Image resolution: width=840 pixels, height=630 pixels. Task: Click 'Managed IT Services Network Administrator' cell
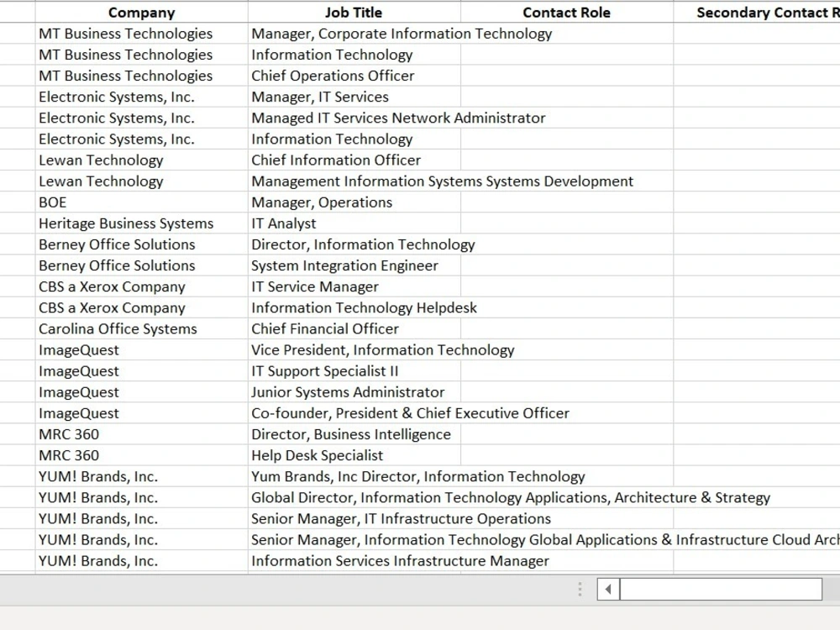[354, 118]
